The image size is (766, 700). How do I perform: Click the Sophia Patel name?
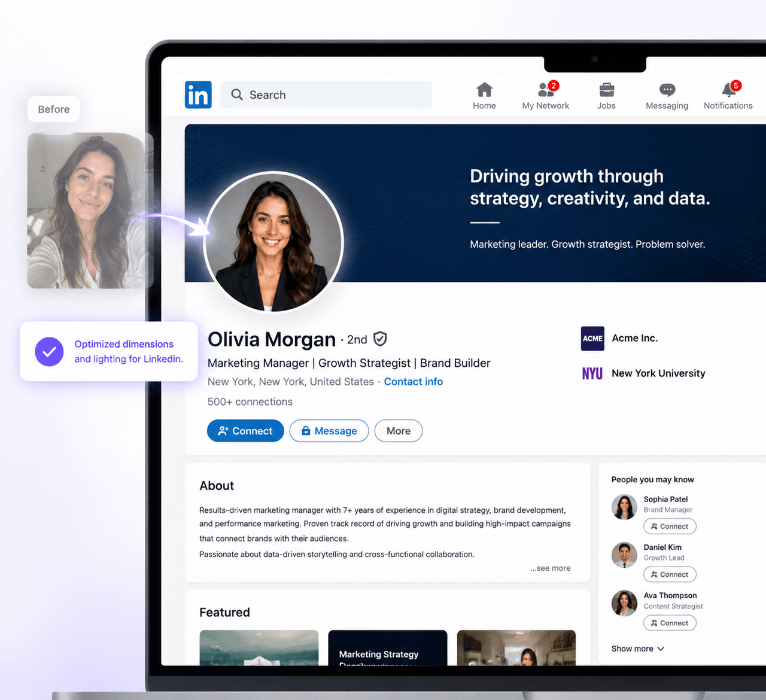(666, 499)
